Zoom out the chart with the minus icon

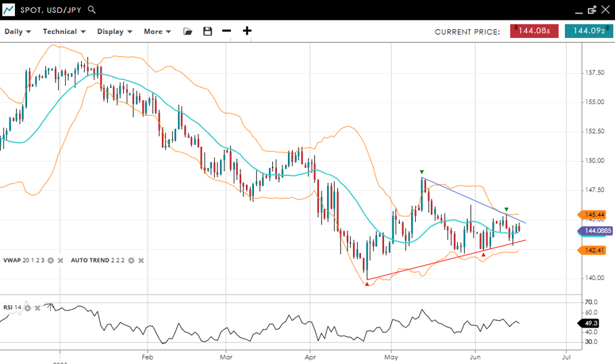pos(226,31)
